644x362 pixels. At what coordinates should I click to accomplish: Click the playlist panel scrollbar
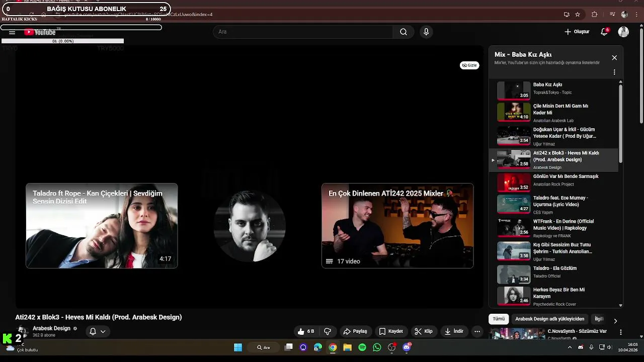tap(620, 123)
